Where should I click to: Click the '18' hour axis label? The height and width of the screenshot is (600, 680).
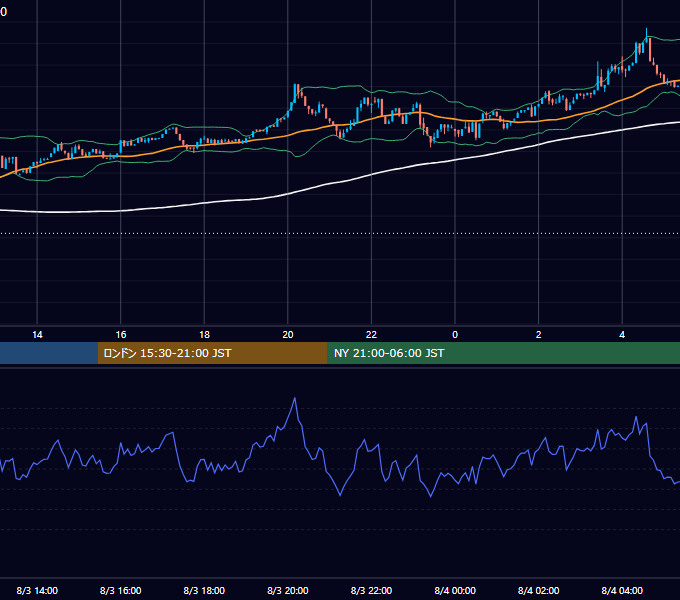[204, 335]
